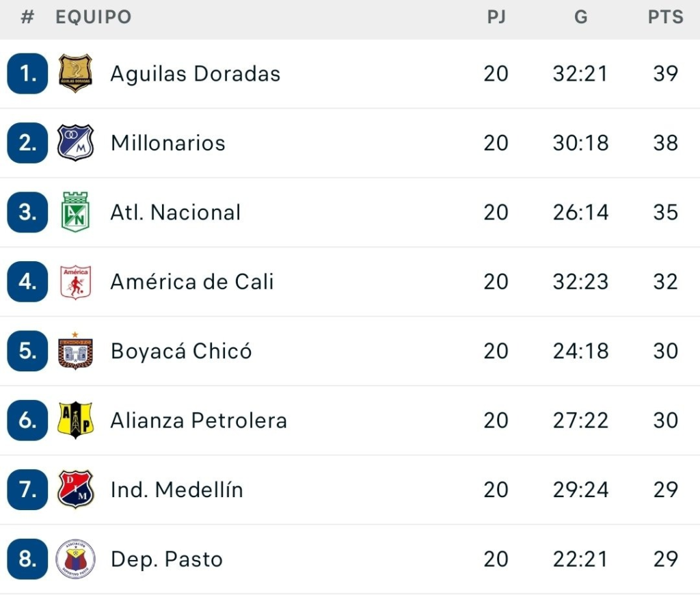Click the Boyacá Chicó team crest
The image size is (700, 597).
coord(75,351)
